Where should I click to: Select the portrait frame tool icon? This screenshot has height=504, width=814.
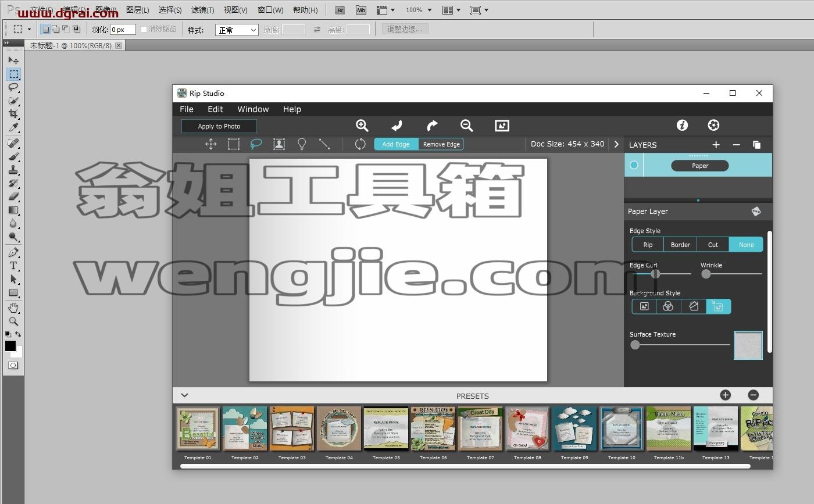[279, 144]
